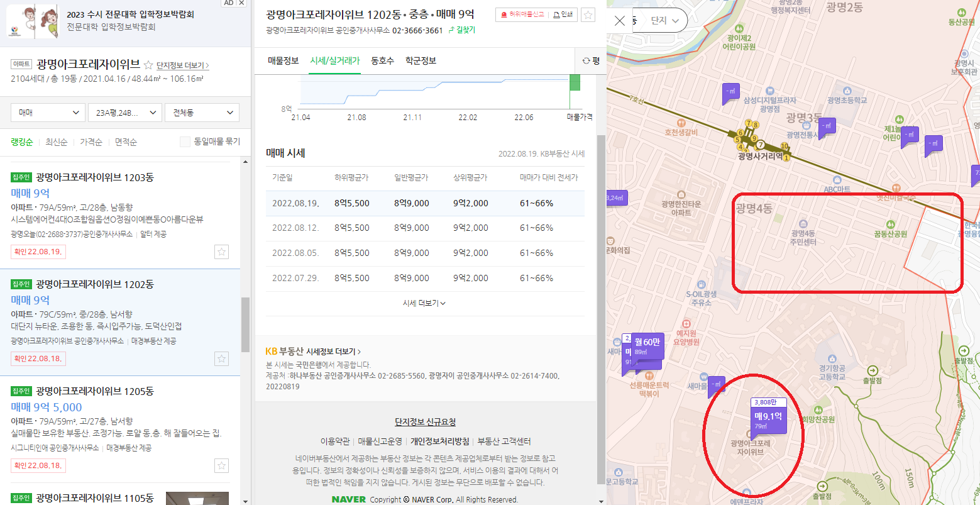The width and height of the screenshot is (980, 505).
Task: Favorite the 광명아크포레자이위브 complex with the star
Action: (148, 65)
